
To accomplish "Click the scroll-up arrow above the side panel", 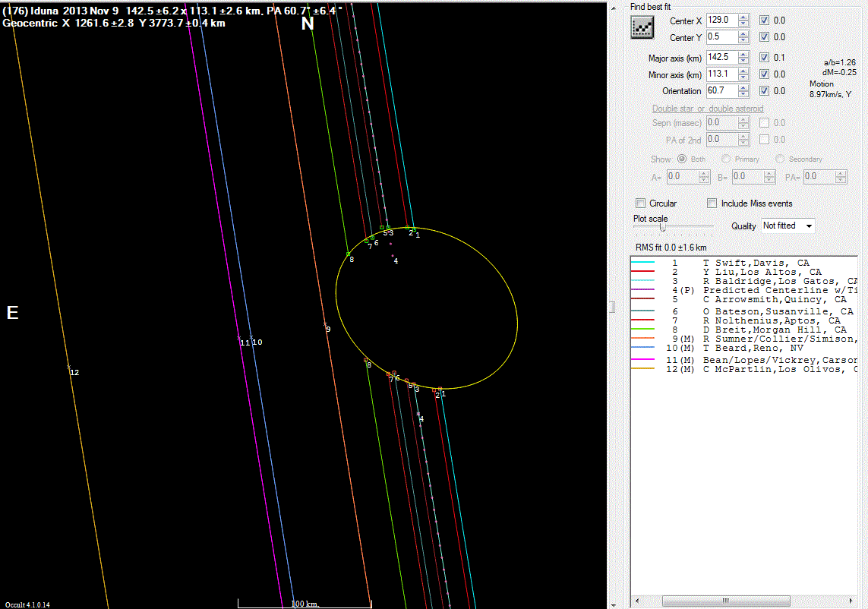I will pos(614,7).
